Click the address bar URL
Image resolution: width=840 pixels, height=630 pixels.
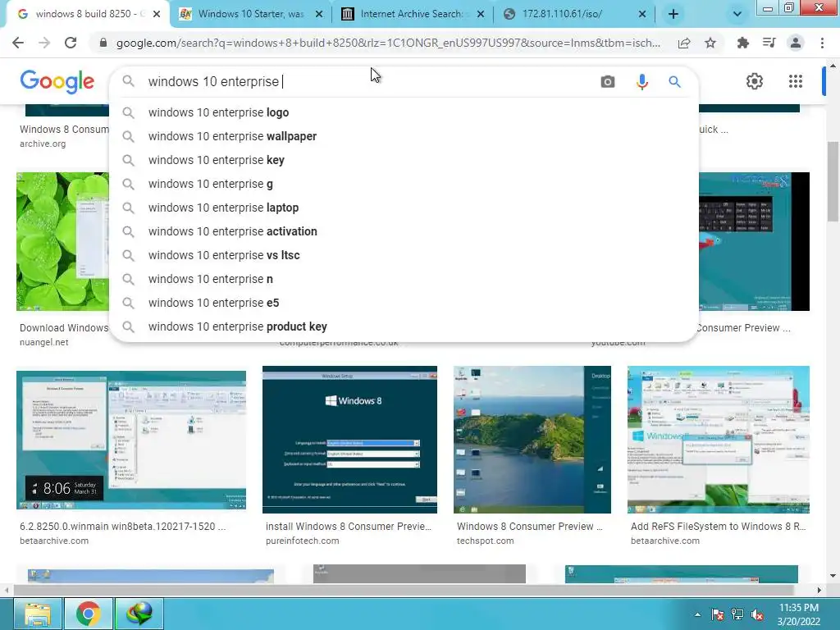388,43
